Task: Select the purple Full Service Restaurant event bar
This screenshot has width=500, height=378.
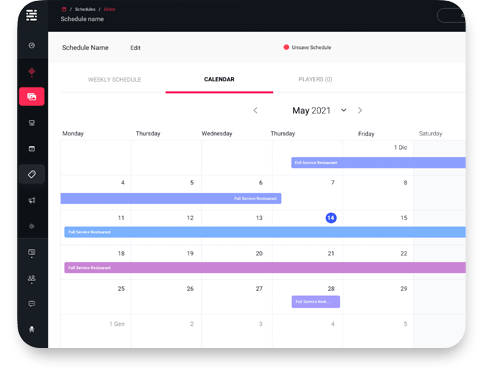Action: [265, 268]
